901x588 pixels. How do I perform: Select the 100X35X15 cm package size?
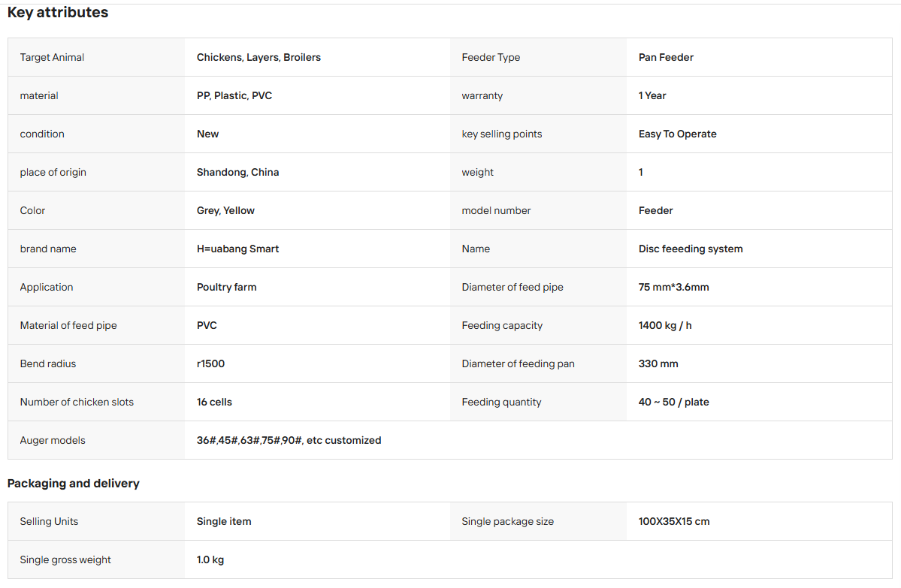(x=674, y=521)
